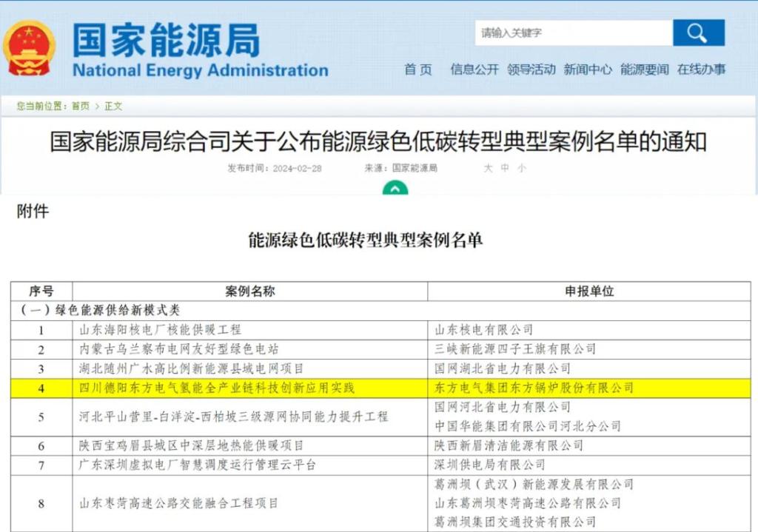Set font size to 小
Viewport: 758px width, 532px height.
pyautogui.click(x=522, y=168)
